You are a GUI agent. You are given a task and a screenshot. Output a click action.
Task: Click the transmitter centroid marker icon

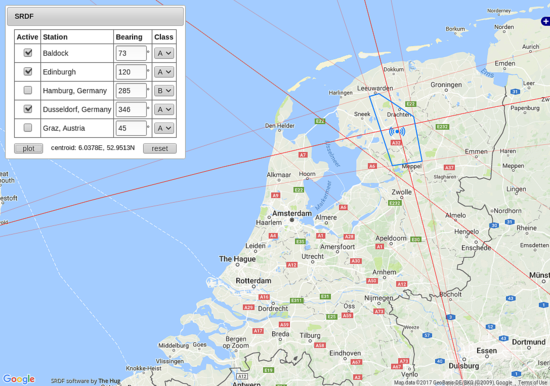[397, 131]
